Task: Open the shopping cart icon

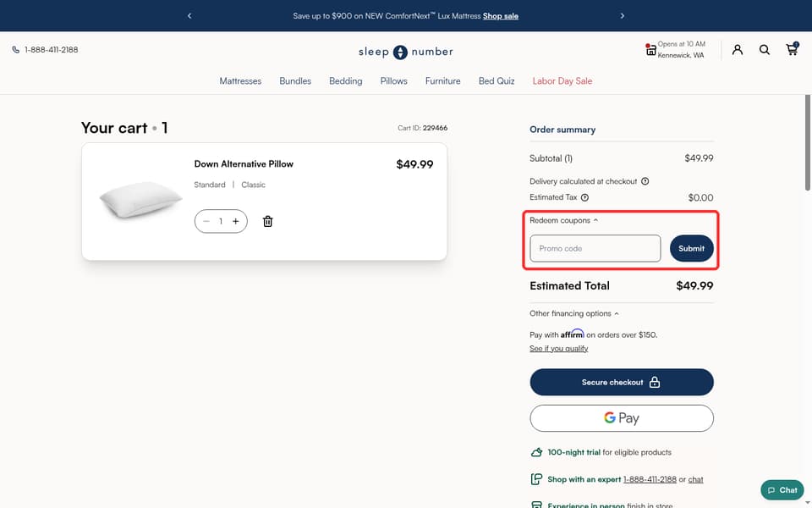Action: pyautogui.click(x=792, y=49)
